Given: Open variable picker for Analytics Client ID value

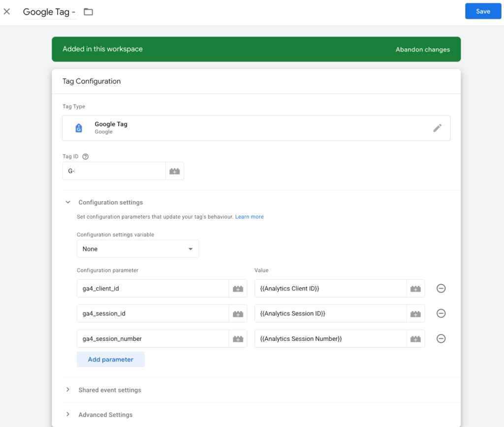Looking at the screenshot, I should (415, 289).
